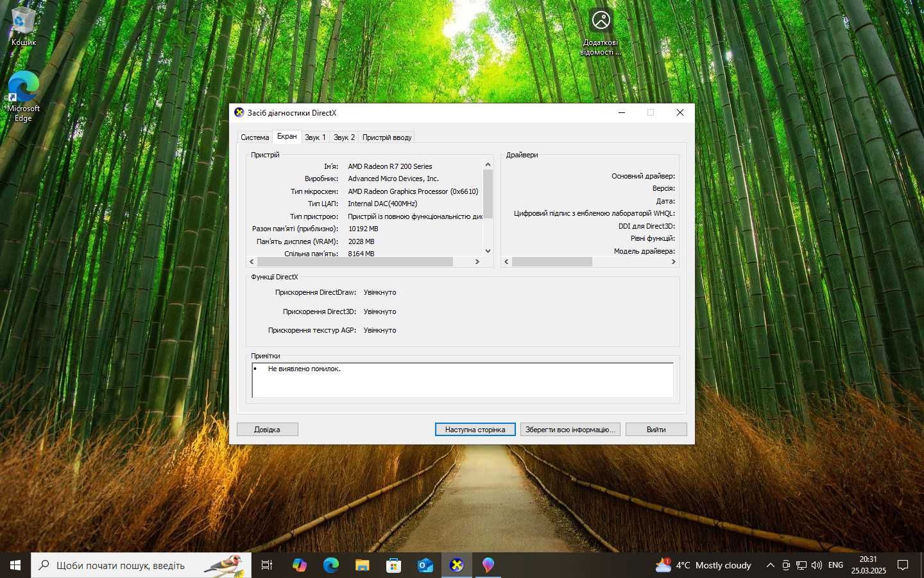Screen dimensions: 924x578
Task: Click the text AMD Radeon R7 200 Series
Action: click(x=390, y=166)
